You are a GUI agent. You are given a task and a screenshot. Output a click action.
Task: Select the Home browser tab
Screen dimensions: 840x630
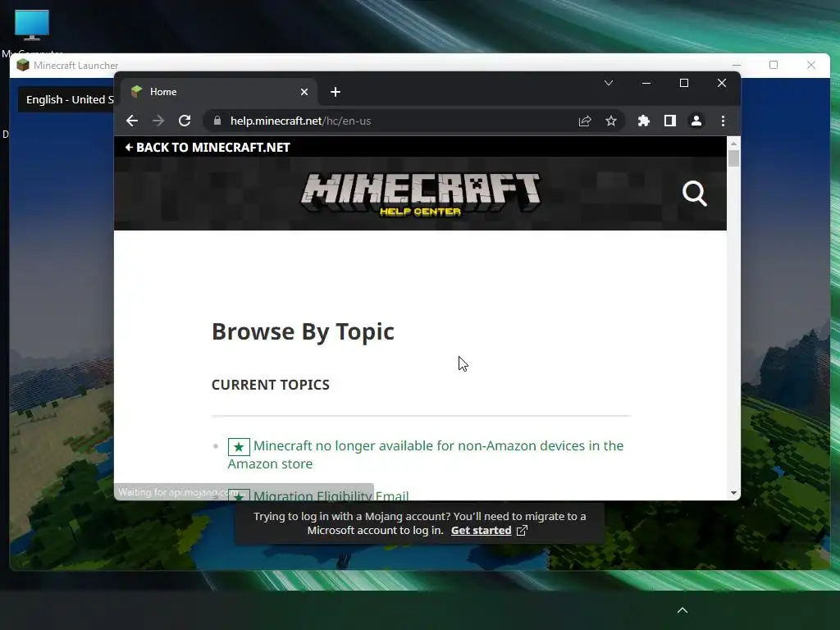[218, 92]
